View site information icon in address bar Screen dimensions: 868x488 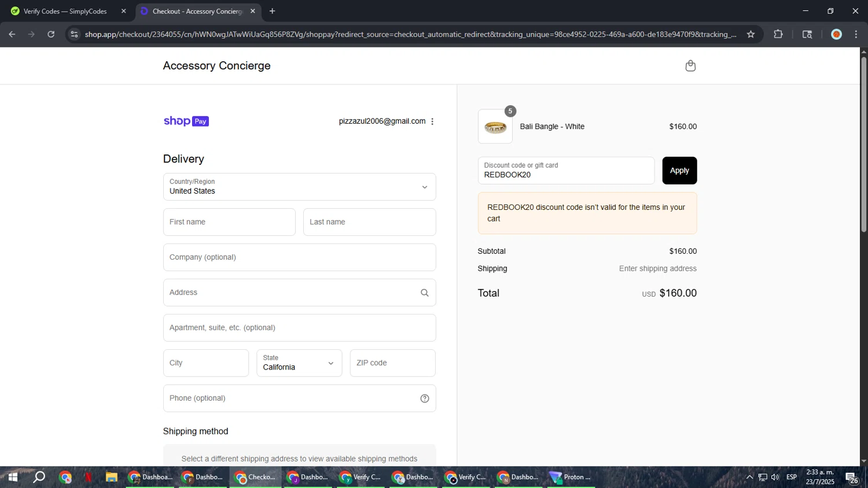[x=74, y=35]
